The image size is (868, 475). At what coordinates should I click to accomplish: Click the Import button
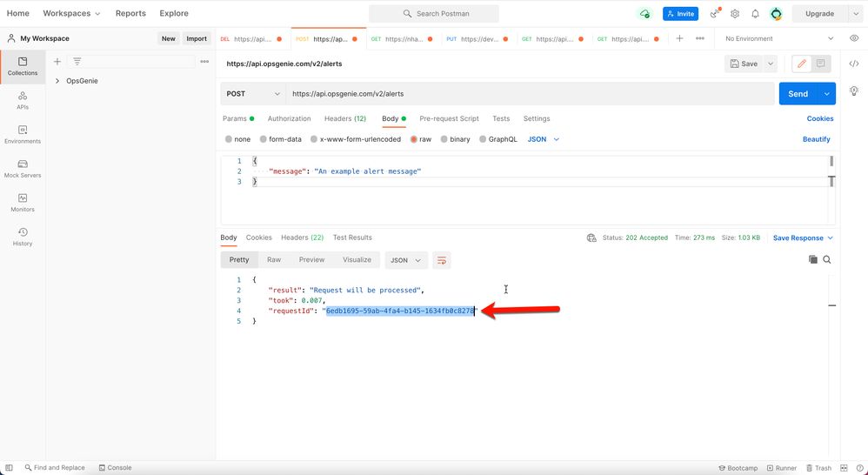click(x=197, y=39)
